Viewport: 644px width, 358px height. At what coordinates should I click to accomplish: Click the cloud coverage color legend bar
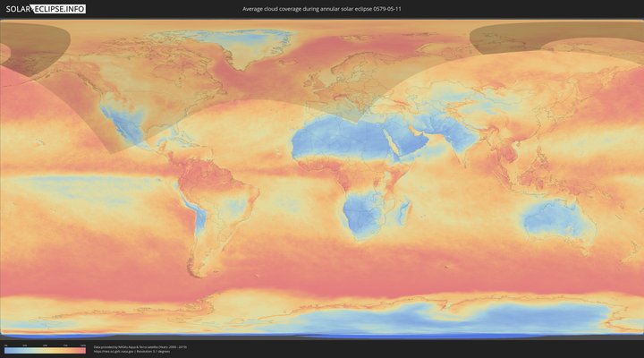click(x=45, y=350)
